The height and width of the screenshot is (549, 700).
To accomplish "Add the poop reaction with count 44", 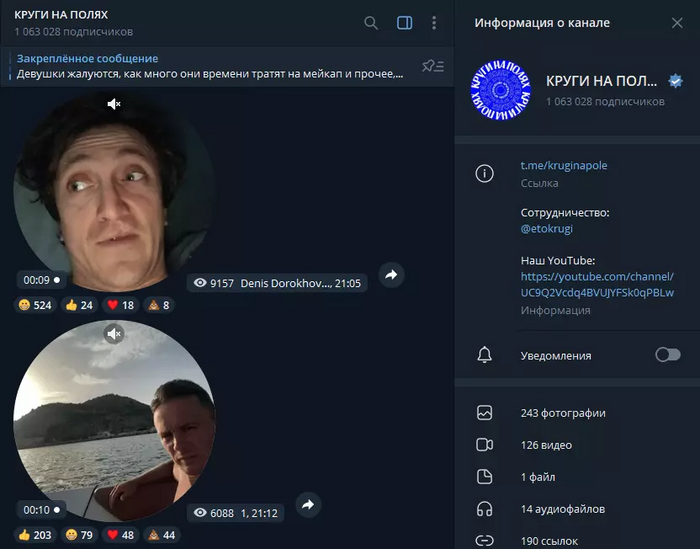I will [x=162, y=535].
